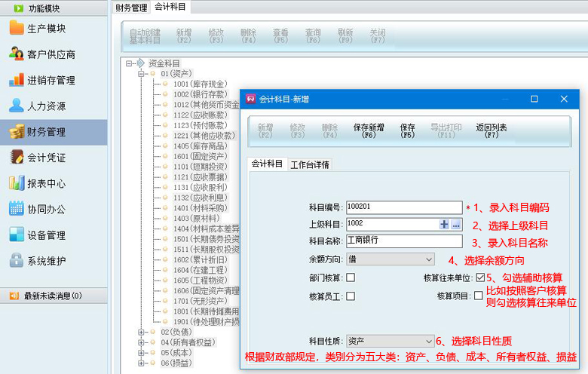588x374 pixels.
Task: Open the 人力资源 module icon
Action: [17, 106]
